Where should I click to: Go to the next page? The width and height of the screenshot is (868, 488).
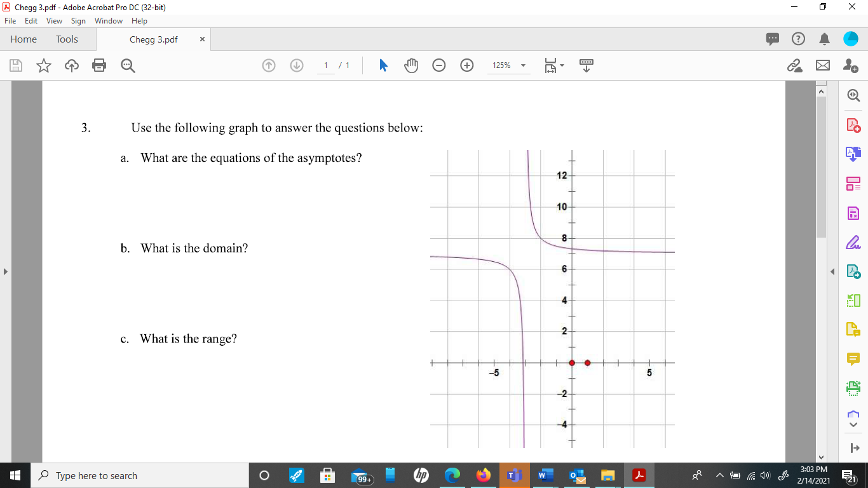(x=296, y=65)
